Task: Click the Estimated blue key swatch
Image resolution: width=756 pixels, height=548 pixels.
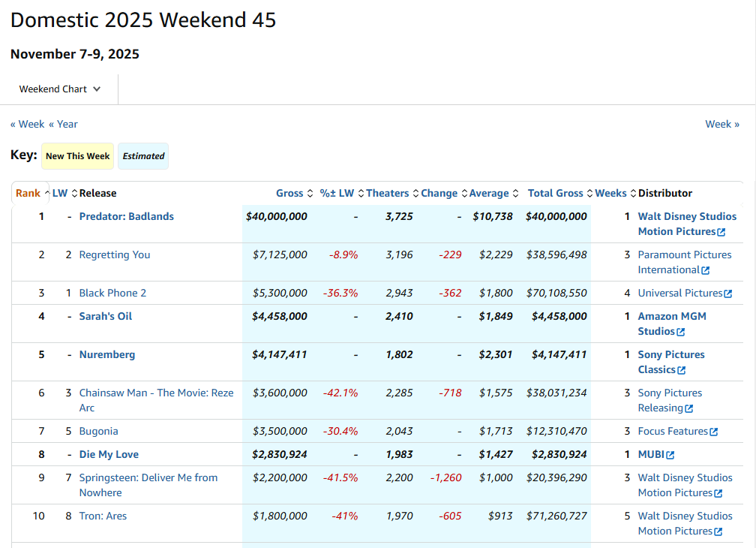Action: click(x=143, y=156)
